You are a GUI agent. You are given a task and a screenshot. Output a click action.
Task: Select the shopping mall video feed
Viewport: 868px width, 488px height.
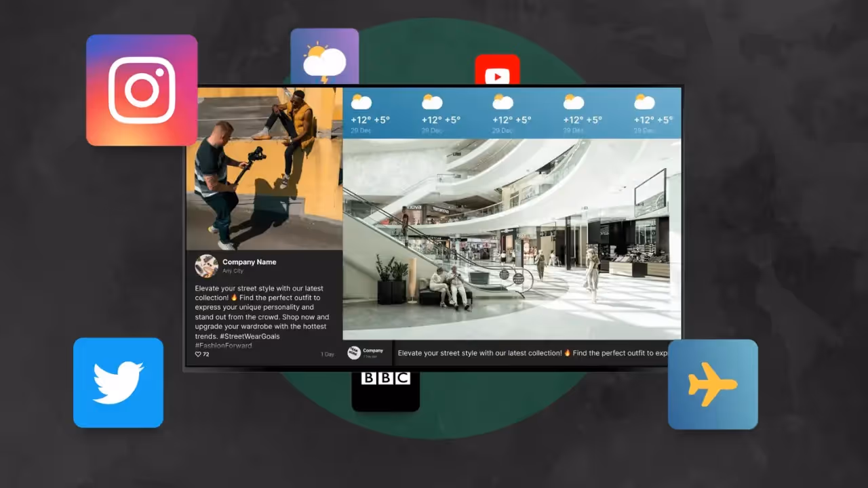click(512, 237)
